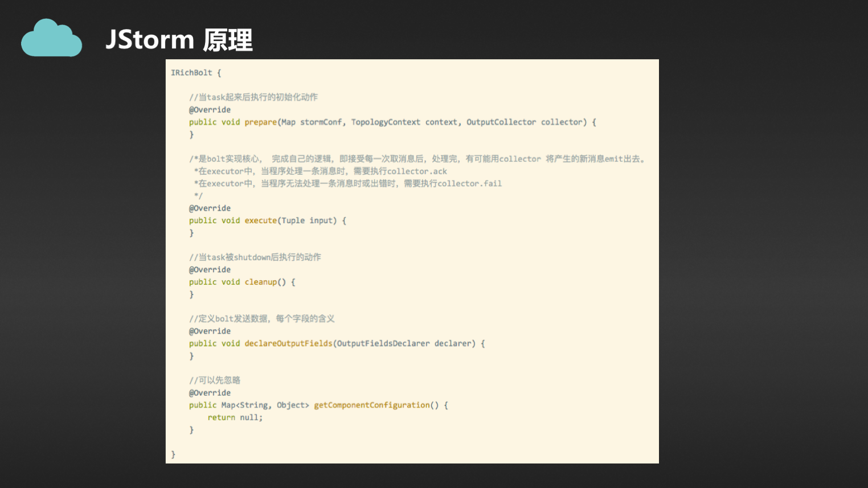
Task: Click '@Override' above the execute method
Action: click(x=210, y=208)
